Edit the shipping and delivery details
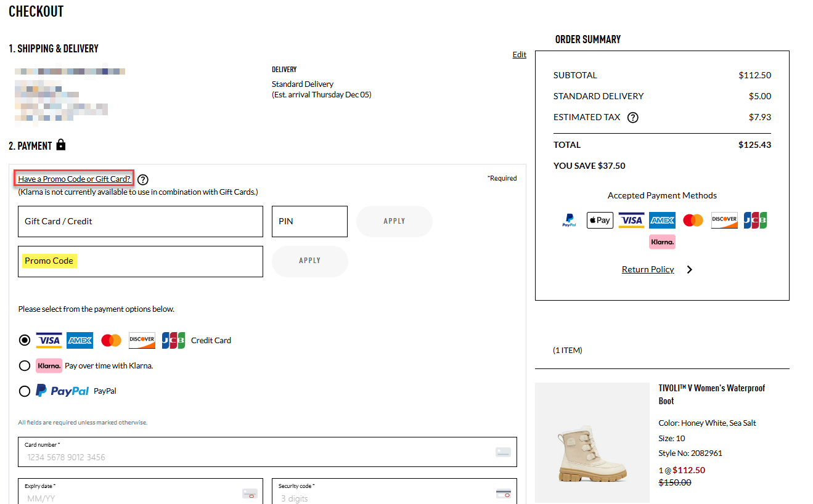813x504 pixels. (519, 55)
